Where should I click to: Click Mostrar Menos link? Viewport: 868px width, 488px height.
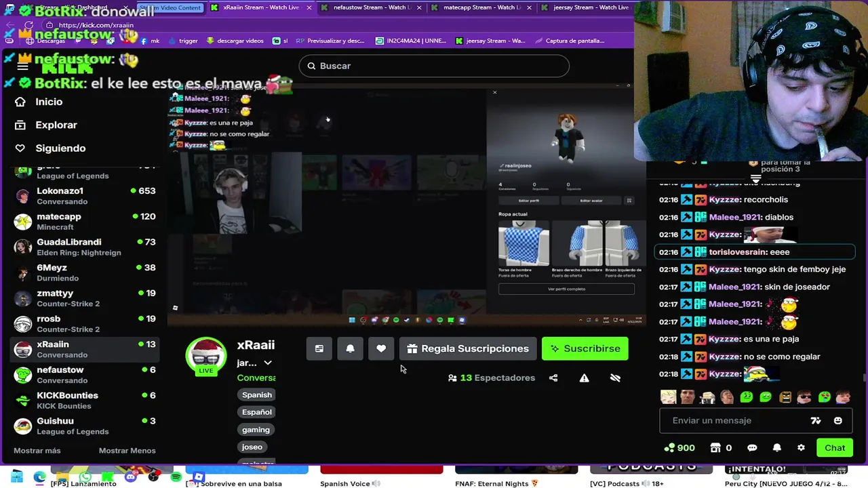tap(127, 451)
